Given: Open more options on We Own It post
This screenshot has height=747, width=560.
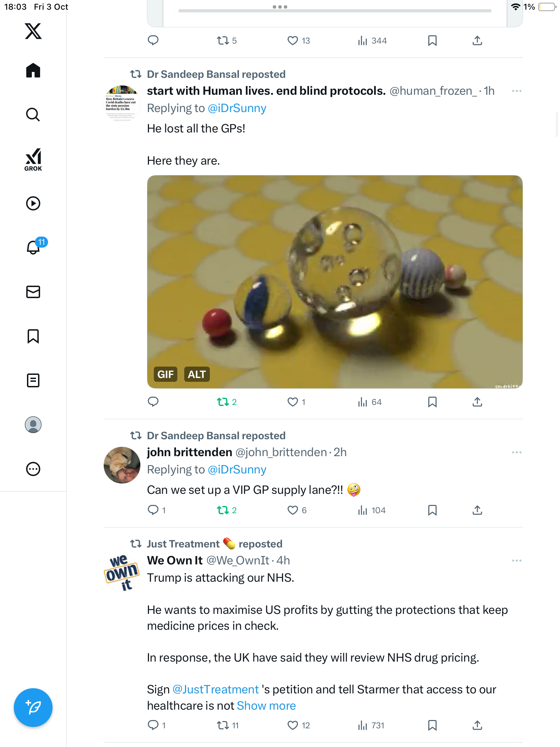Looking at the screenshot, I should (516, 561).
